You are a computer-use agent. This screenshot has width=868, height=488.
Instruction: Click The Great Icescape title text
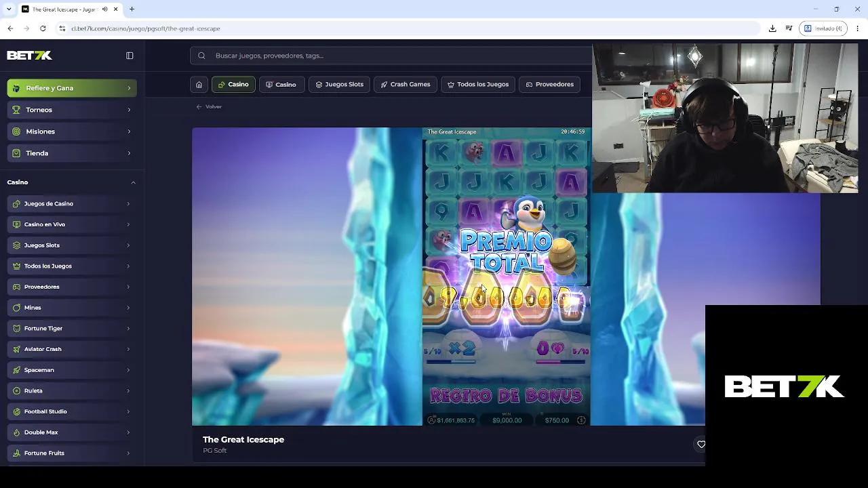243,440
